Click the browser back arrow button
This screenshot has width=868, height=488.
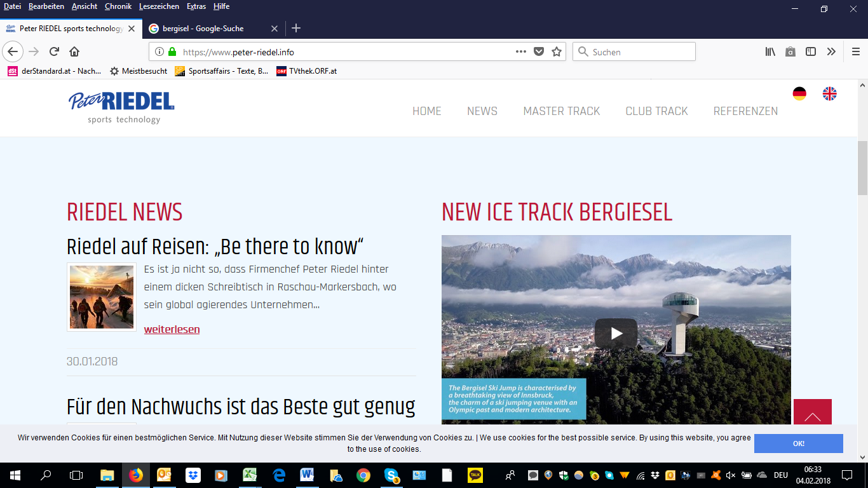(13, 51)
